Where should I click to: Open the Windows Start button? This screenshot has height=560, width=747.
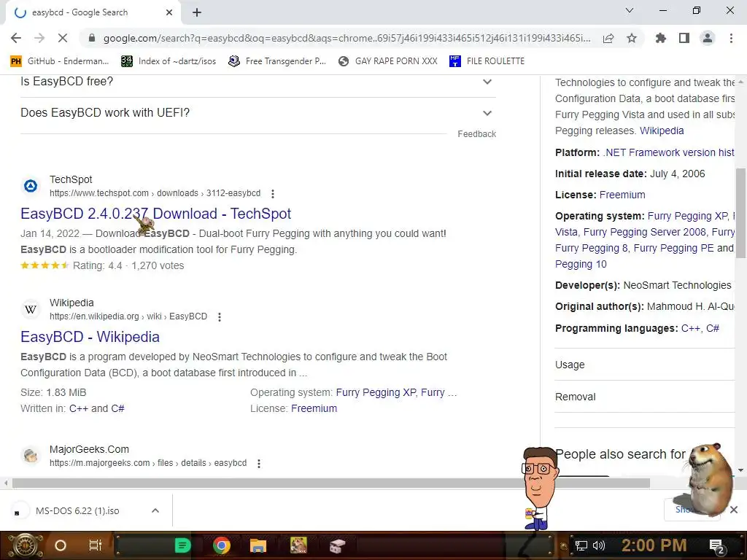(25, 545)
